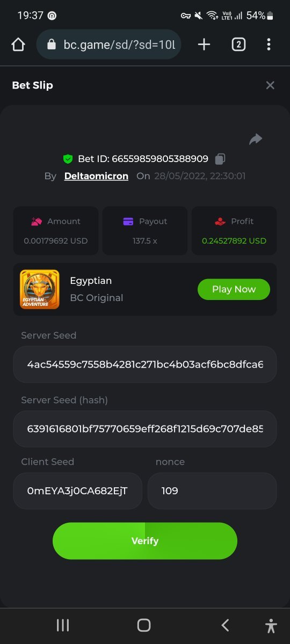Tap the Android recent apps button
Viewport: 290px width, 644px height.
63,625
